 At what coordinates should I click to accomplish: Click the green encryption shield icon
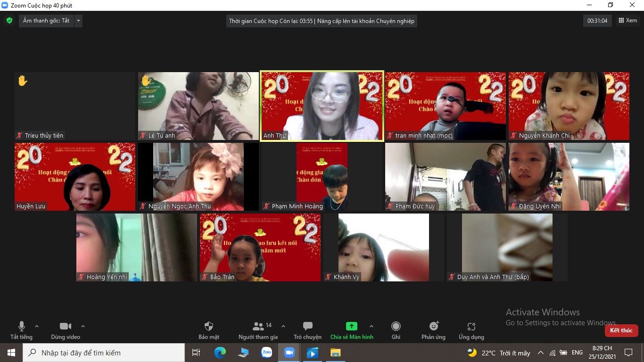(9, 21)
